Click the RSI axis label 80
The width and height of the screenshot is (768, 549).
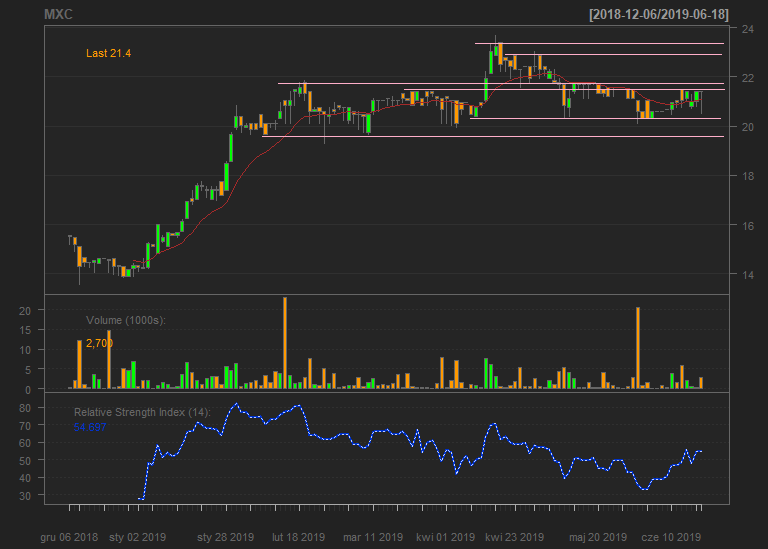pyautogui.click(x=25, y=408)
